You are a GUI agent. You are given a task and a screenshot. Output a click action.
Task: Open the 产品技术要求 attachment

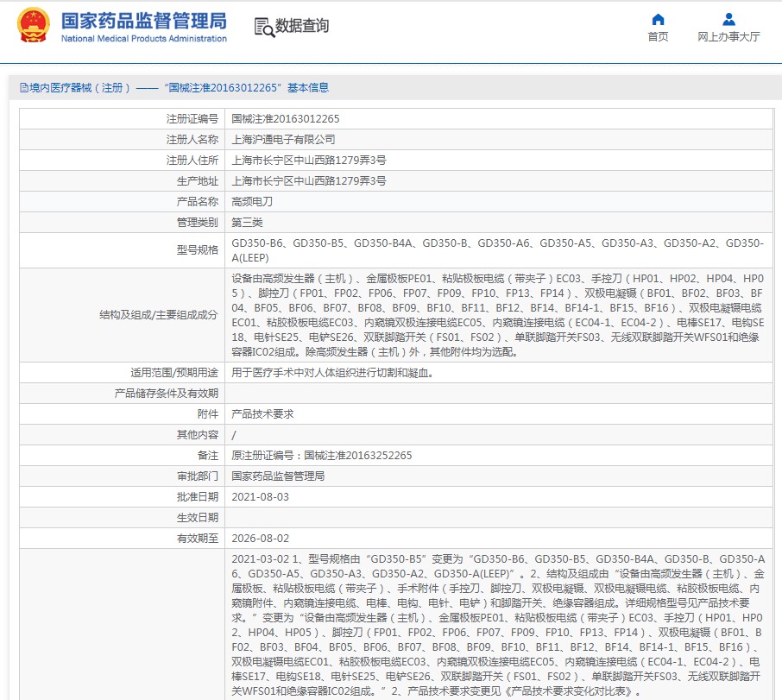click(262, 413)
